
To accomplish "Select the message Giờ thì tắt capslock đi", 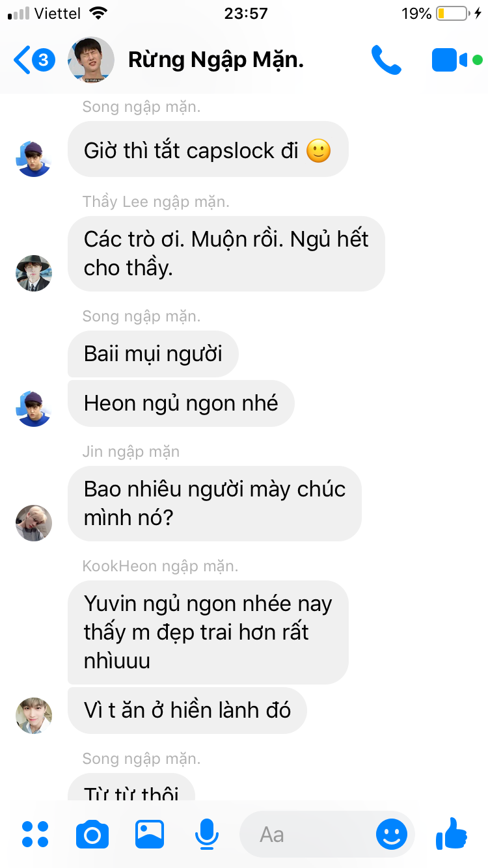I will [x=208, y=151].
